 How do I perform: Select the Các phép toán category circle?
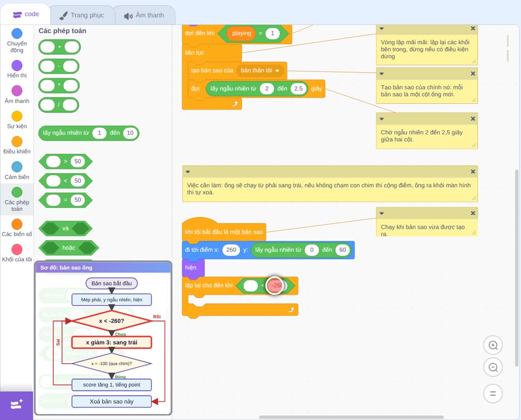(17, 192)
